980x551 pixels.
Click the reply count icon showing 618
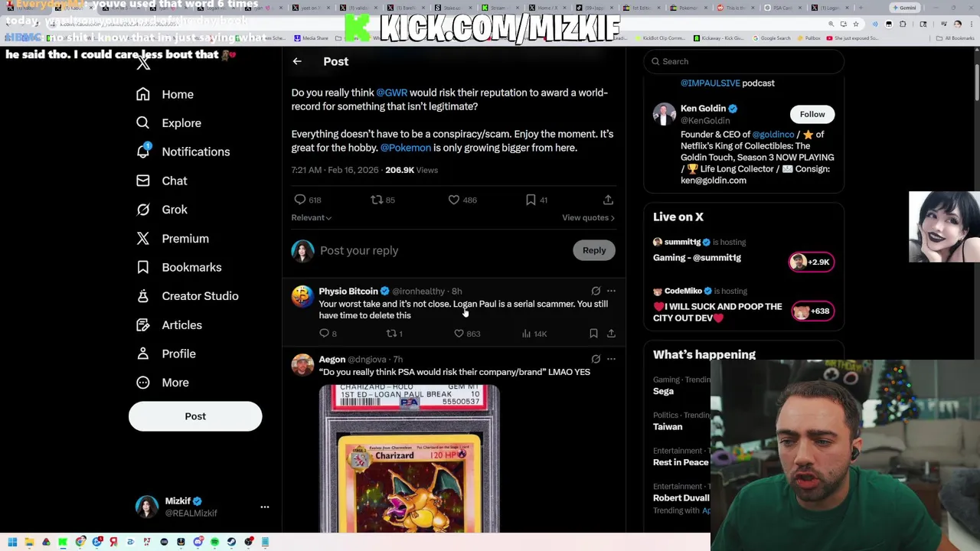[307, 200]
